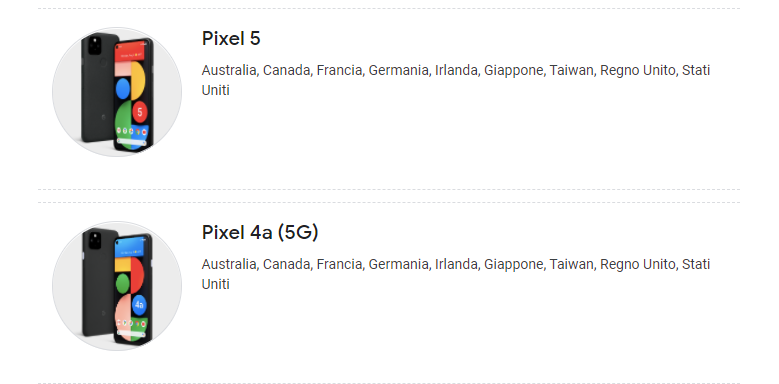The image size is (779, 384).
Task: Click the fingerprint sensor on Pixel 5 back
Action: pos(103,63)
